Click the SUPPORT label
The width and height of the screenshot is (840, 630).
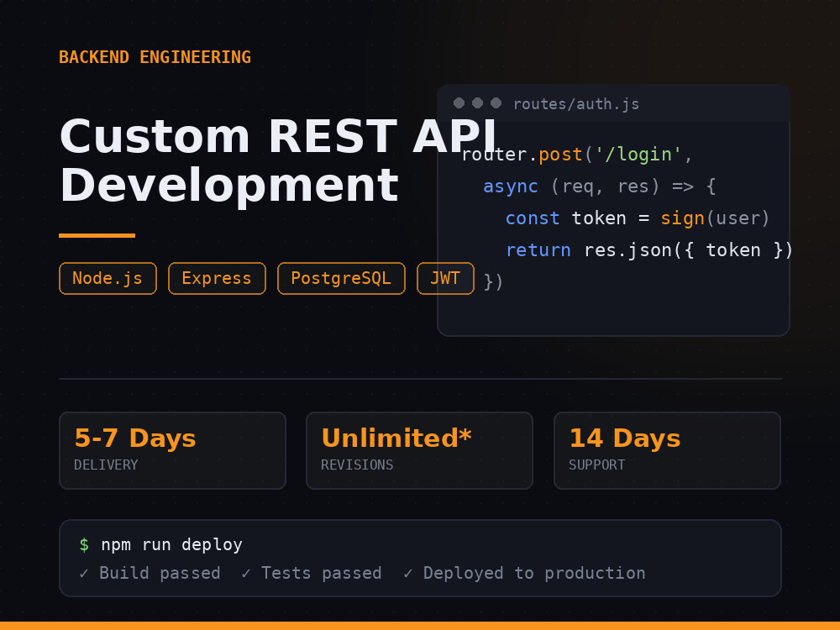pos(596,465)
